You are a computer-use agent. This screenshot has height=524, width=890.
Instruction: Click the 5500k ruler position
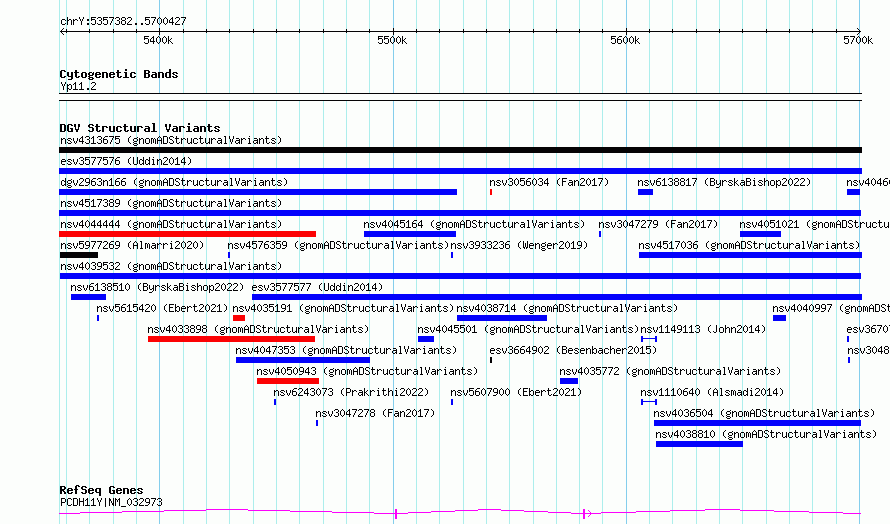click(392, 40)
